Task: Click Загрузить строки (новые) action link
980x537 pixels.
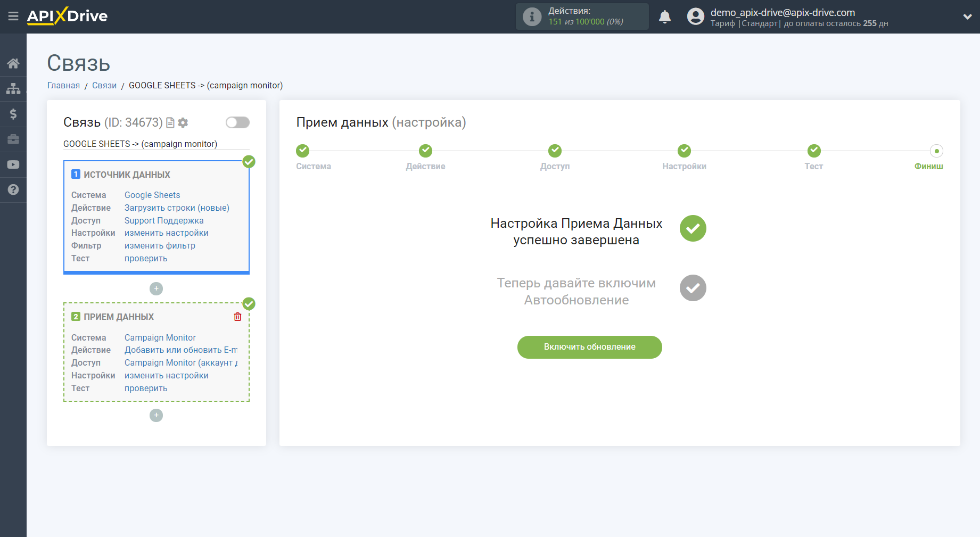Action: tap(177, 208)
